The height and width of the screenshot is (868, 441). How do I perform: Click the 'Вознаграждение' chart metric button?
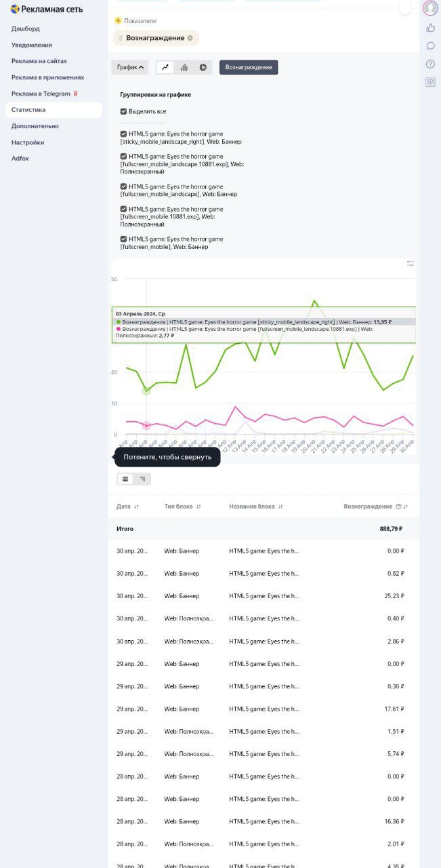click(249, 68)
